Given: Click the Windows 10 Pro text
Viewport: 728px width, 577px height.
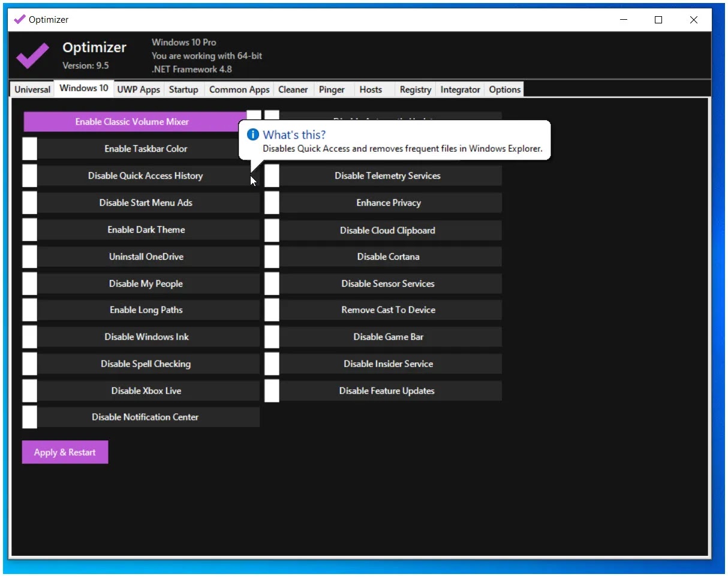Looking at the screenshot, I should tap(184, 43).
